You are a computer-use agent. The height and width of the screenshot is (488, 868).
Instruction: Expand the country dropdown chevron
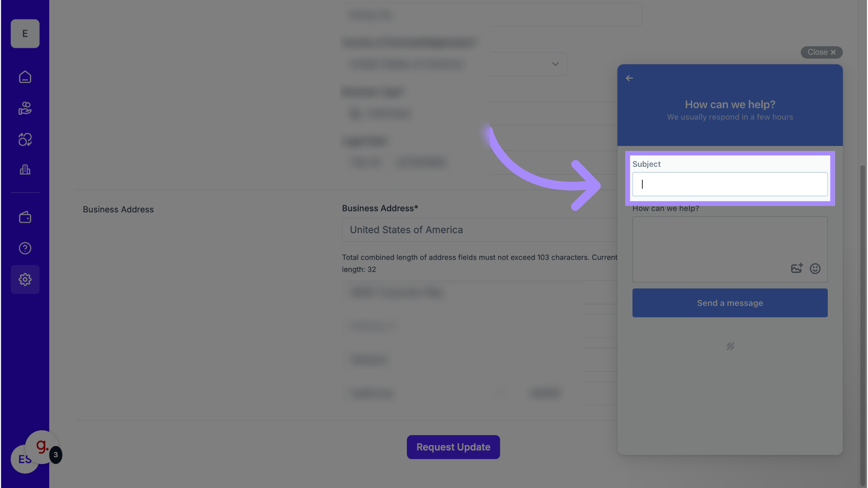point(555,64)
